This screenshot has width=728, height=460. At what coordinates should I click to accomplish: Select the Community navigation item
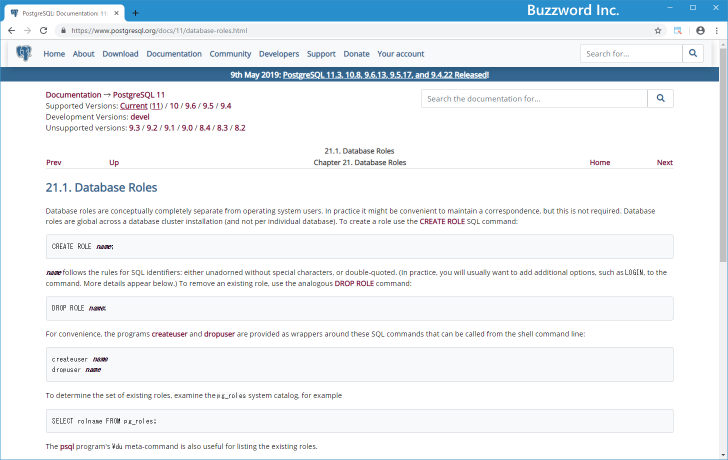[x=230, y=54]
